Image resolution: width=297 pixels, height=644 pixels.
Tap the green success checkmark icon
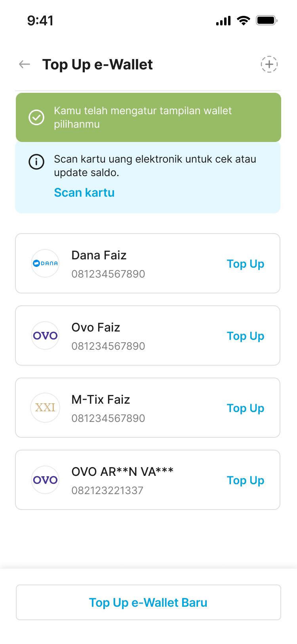(x=36, y=117)
